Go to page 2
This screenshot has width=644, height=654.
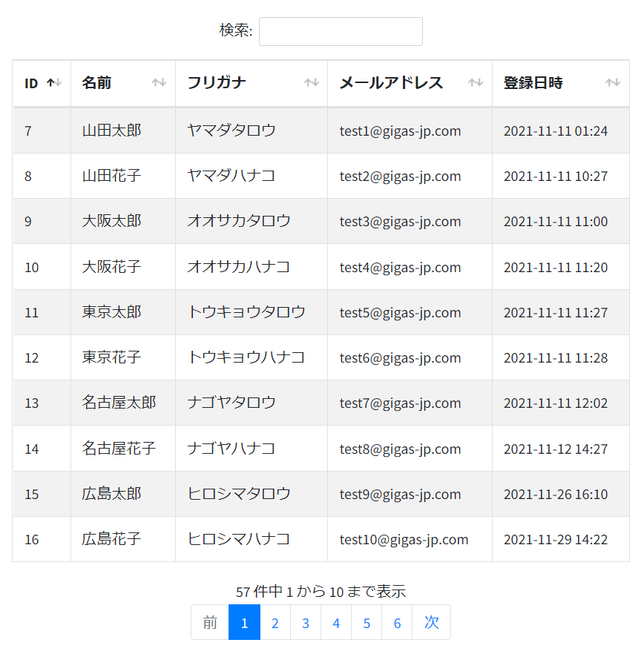[x=275, y=622]
